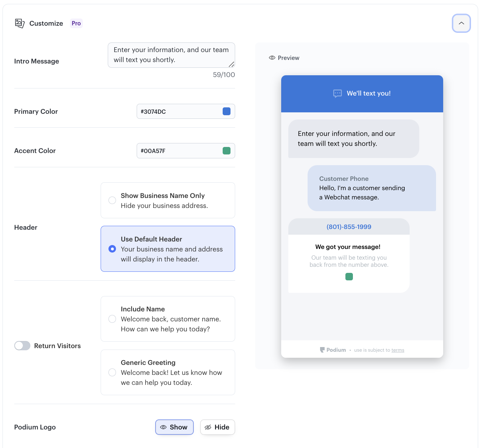
Task: Toggle the Return Visitors switch
Action: tap(22, 346)
